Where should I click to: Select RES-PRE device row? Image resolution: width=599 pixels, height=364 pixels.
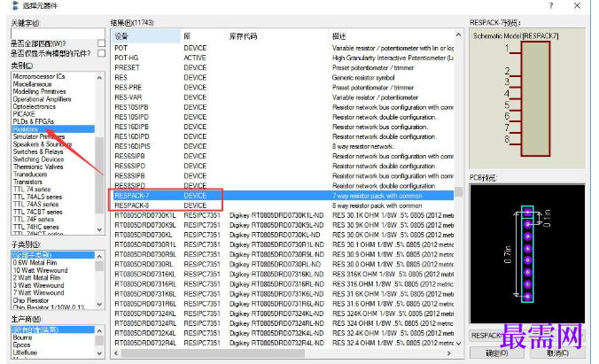click(283, 88)
